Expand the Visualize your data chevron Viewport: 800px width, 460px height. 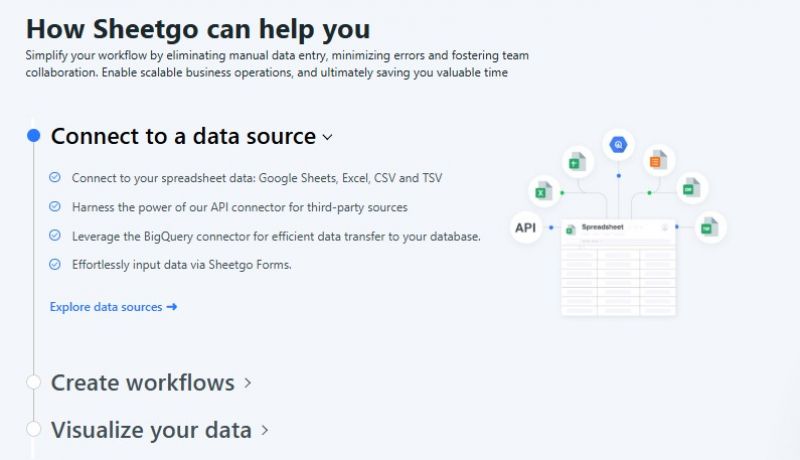(x=265, y=430)
